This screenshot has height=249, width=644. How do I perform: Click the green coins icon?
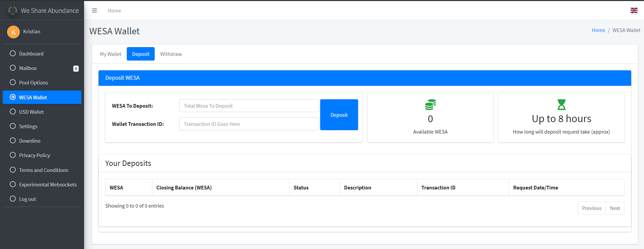click(430, 105)
